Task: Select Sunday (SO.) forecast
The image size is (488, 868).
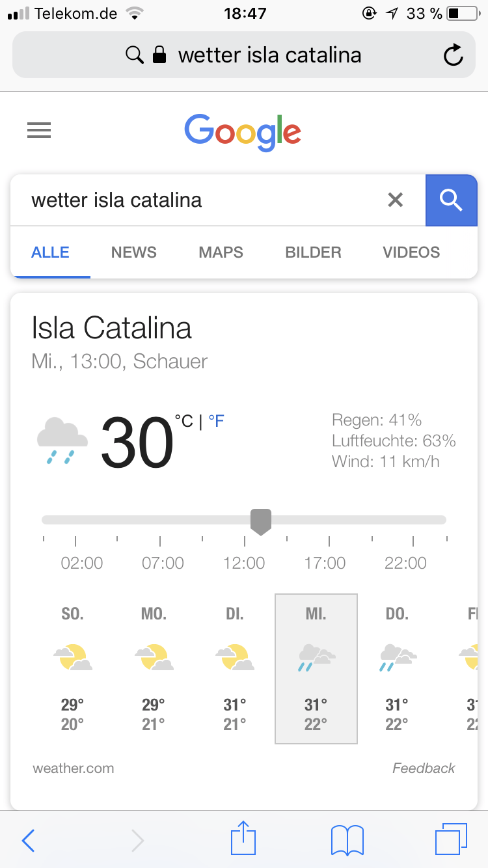Action: coord(72,668)
